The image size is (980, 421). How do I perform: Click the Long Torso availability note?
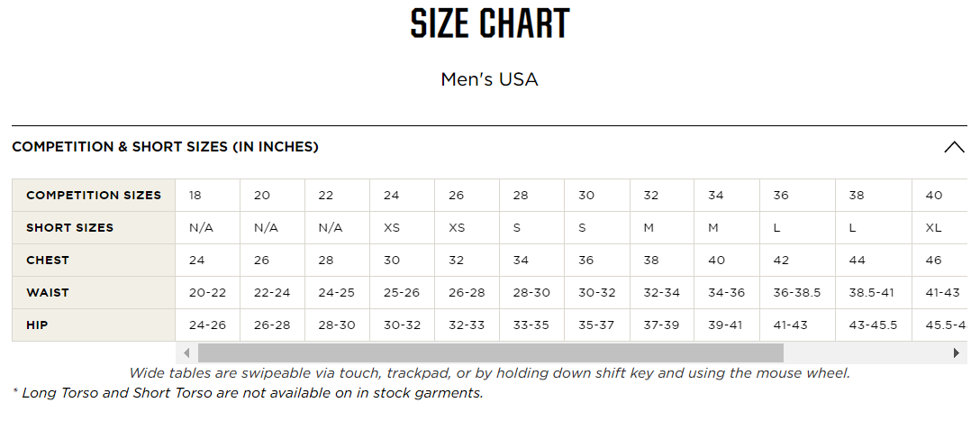coord(248,393)
